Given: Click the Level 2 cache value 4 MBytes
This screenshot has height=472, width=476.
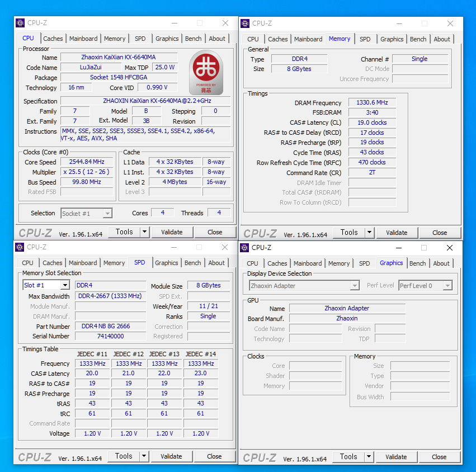Looking at the screenshot, I should coord(175,182).
